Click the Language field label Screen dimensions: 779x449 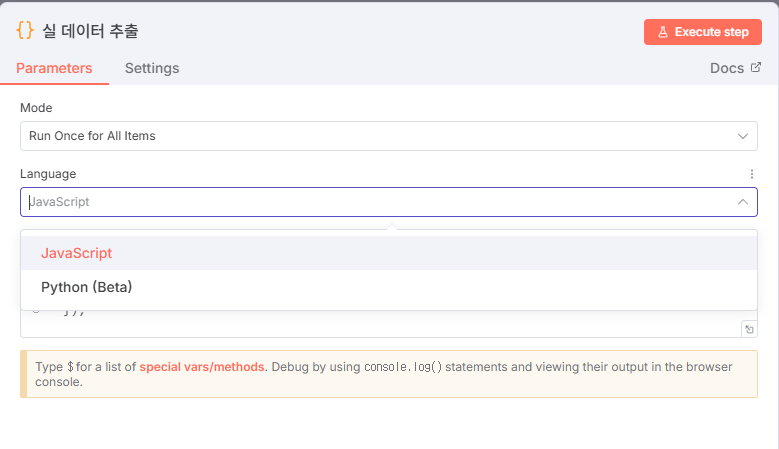(x=48, y=174)
